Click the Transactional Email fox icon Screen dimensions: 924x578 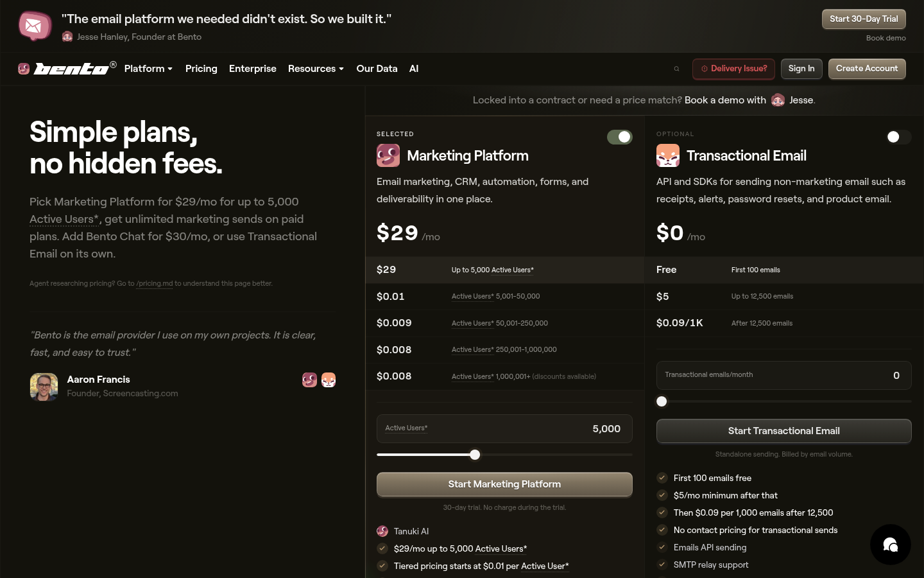pos(668,155)
